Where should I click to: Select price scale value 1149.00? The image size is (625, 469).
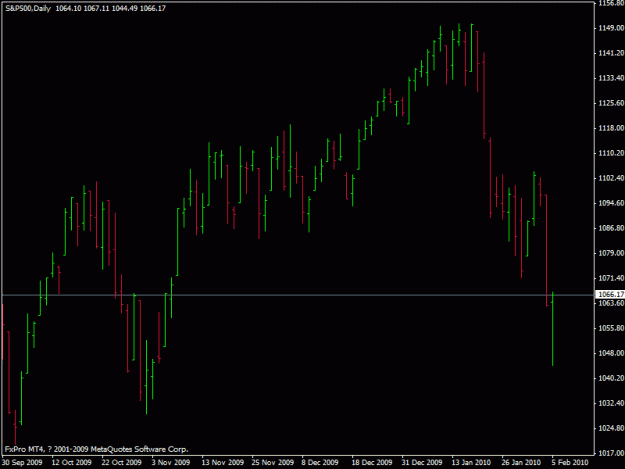pos(611,28)
